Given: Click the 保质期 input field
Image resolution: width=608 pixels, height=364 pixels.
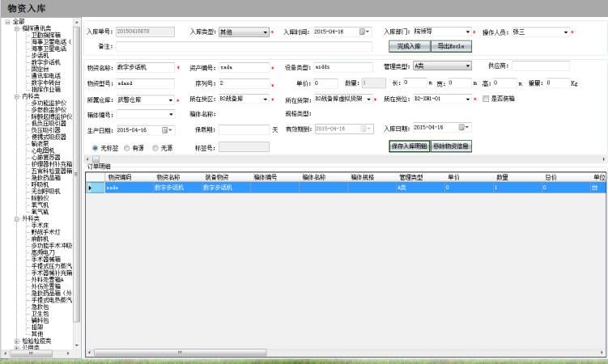Looking at the screenshot, I should click(244, 129).
